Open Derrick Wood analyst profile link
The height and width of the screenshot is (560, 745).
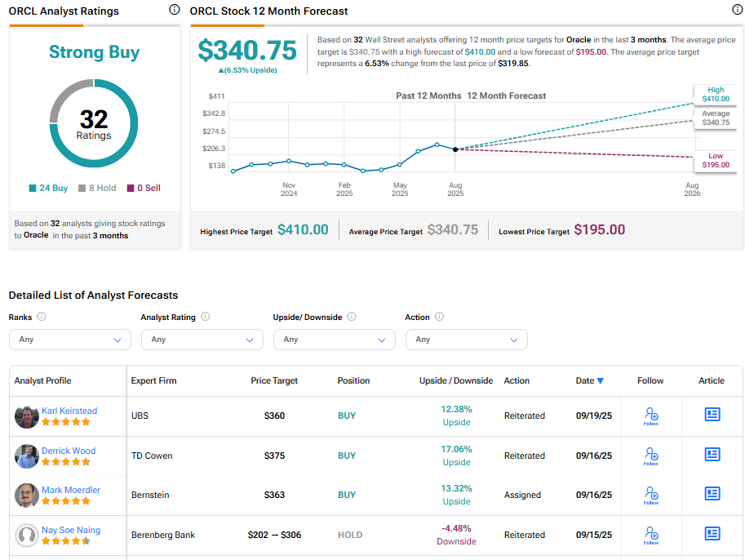click(x=69, y=451)
